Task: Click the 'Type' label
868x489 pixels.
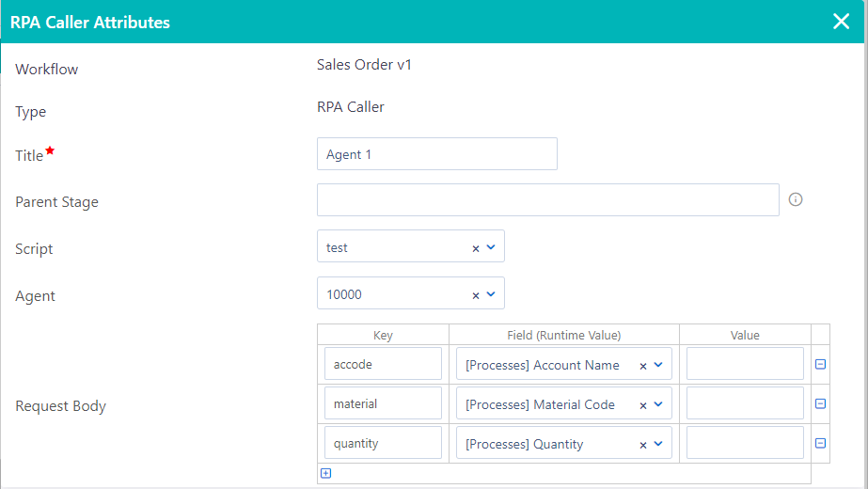Action: (x=30, y=112)
